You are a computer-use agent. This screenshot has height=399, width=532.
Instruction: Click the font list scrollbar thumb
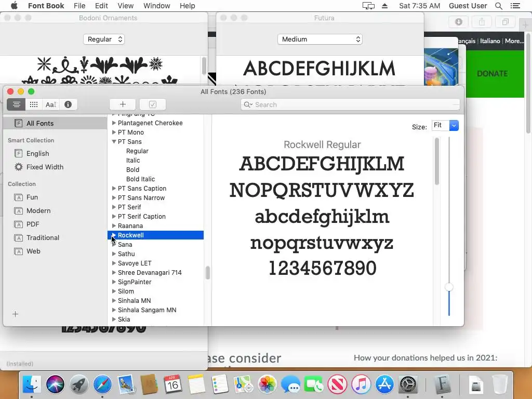point(207,273)
